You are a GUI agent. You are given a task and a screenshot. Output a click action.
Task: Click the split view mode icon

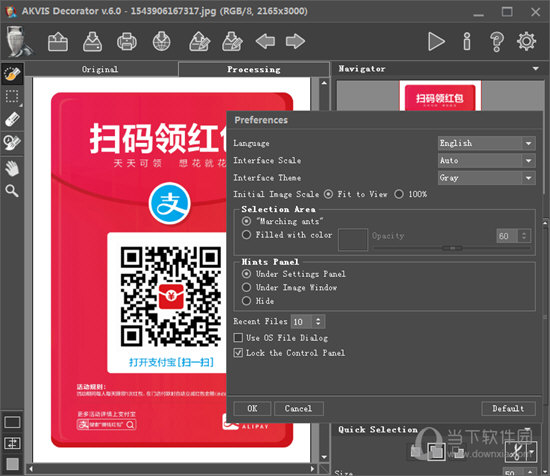tap(12, 443)
